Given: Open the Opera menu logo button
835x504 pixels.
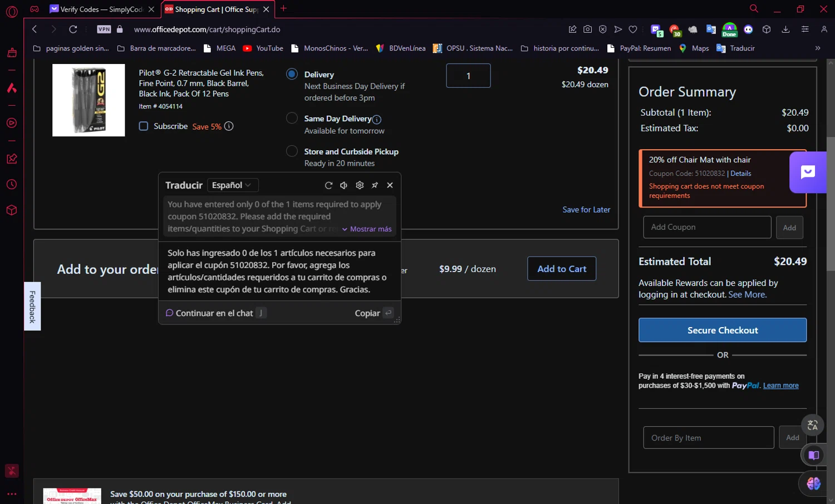Looking at the screenshot, I should tap(12, 12).
